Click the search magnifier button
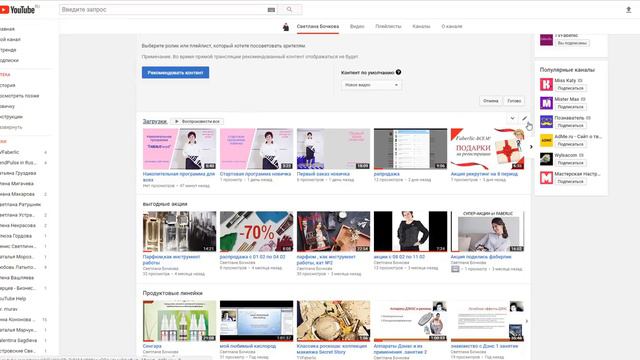The image size is (640, 360). [289, 9]
